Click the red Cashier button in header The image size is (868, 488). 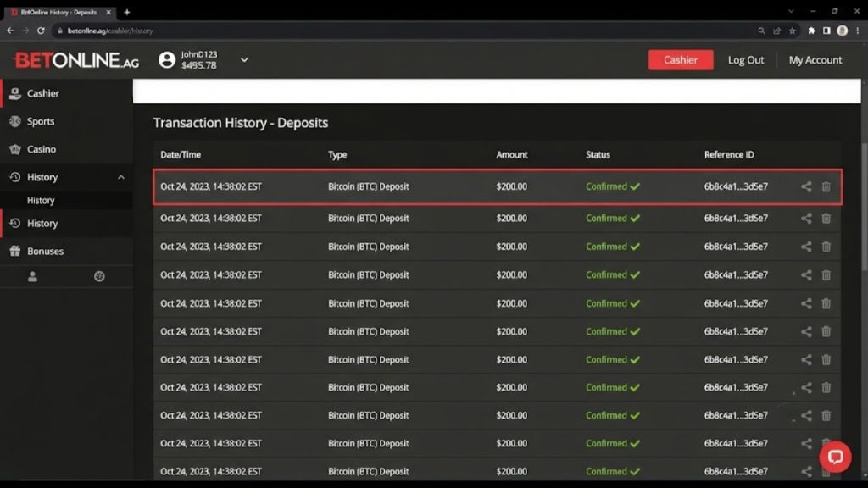(x=681, y=60)
